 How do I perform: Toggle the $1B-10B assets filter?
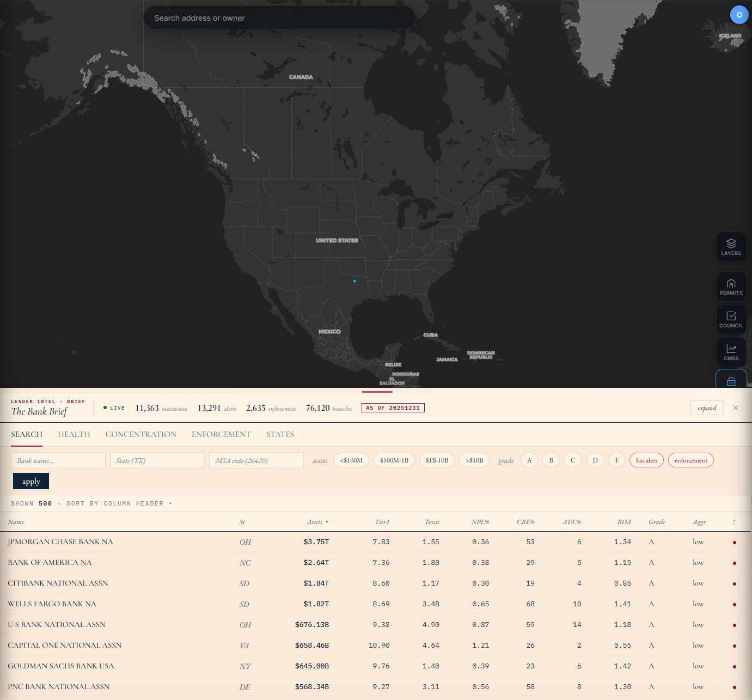(x=437, y=460)
